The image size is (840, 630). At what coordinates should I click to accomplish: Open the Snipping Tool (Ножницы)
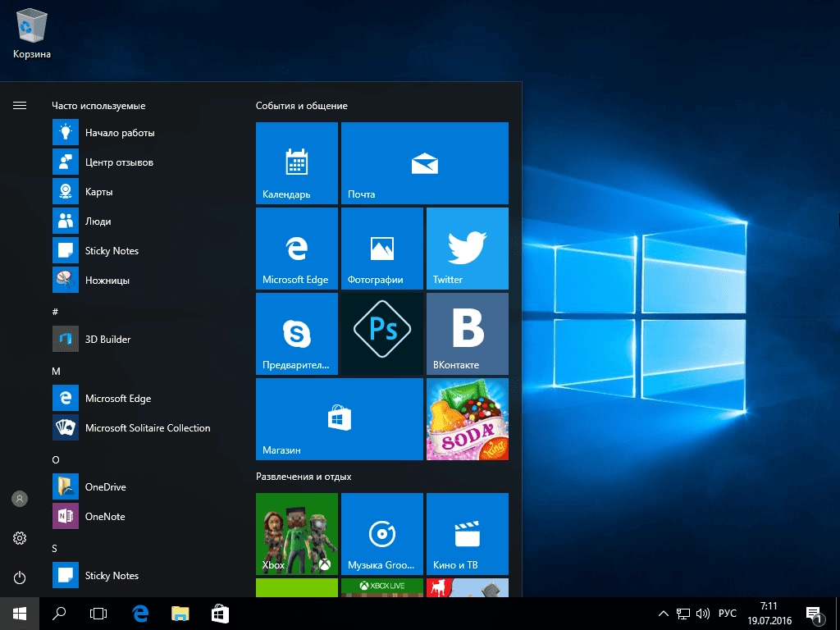coord(144,280)
